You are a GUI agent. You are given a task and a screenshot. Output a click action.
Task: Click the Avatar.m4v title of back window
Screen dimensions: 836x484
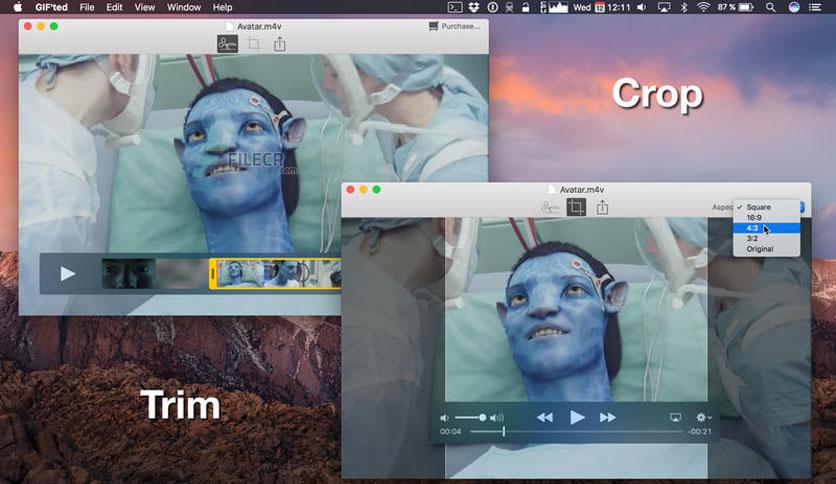tap(259, 26)
